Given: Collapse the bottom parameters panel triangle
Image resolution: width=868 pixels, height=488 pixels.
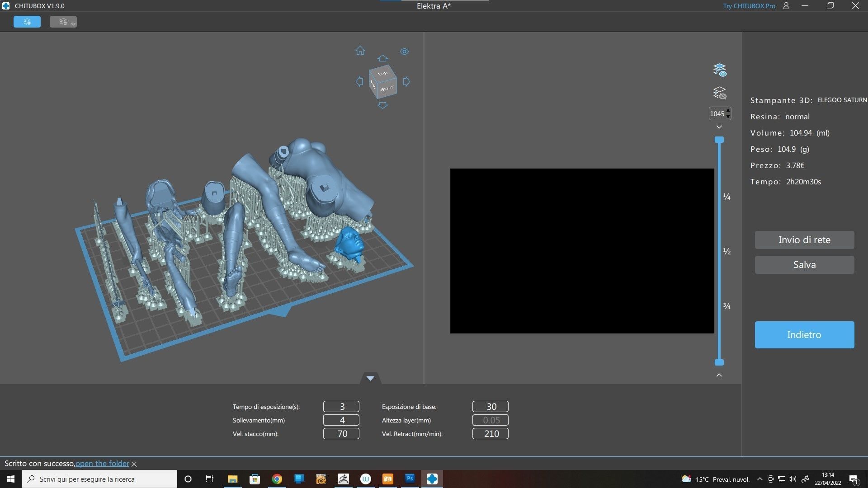Looking at the screenshot, I should pyautogui.click(x=370, y=378).
